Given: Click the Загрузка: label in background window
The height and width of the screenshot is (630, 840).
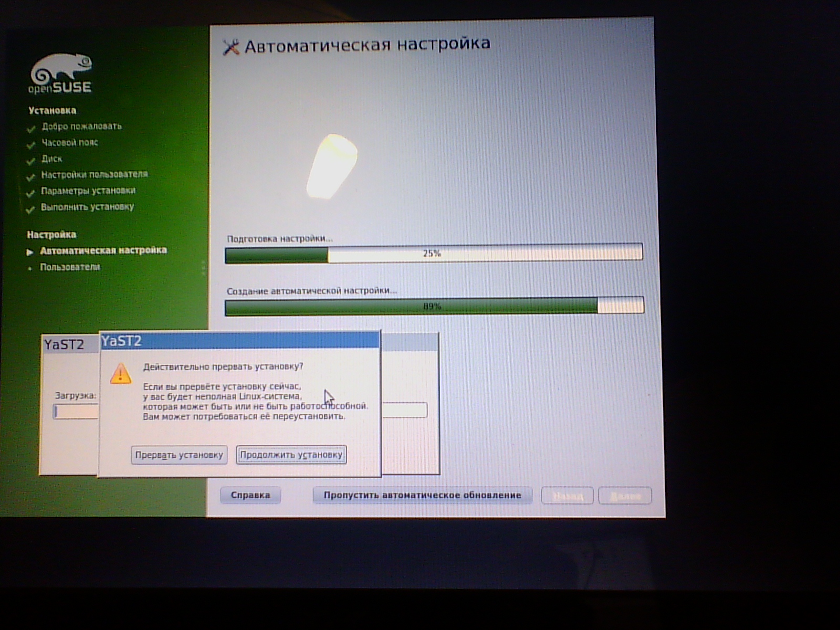Looking at the screenshot, I should (x=76, y=396).
